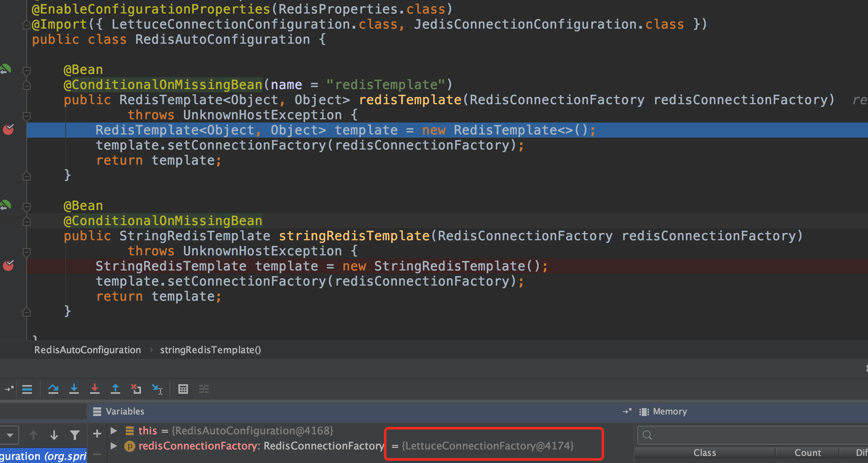The height and width of the screenshot is (463, 868).
Task: Open the thread selector dropdown
Action: pyautogui.click(x=10, y=435)
